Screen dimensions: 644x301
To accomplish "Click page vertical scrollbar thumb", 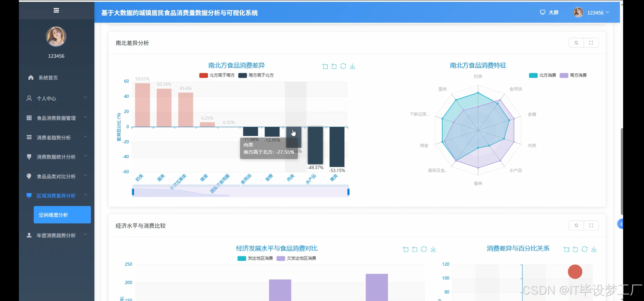I will tap(621, 171).
